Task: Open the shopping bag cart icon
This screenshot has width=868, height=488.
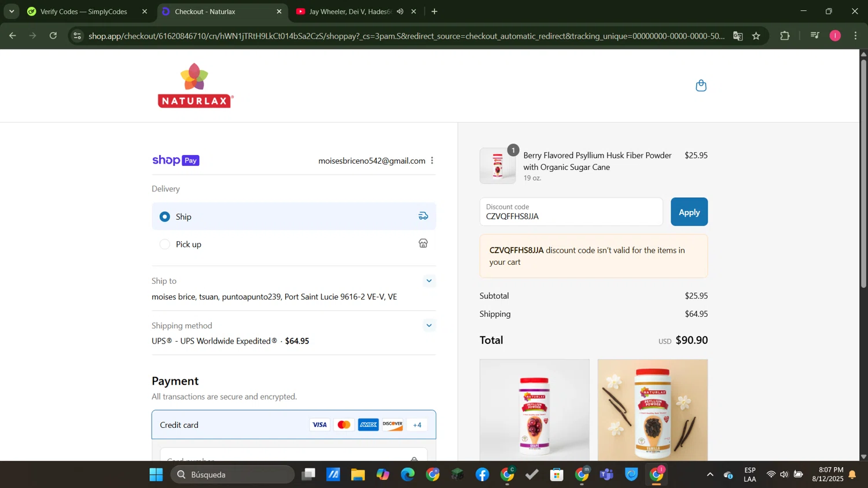Action: (701, 86)
